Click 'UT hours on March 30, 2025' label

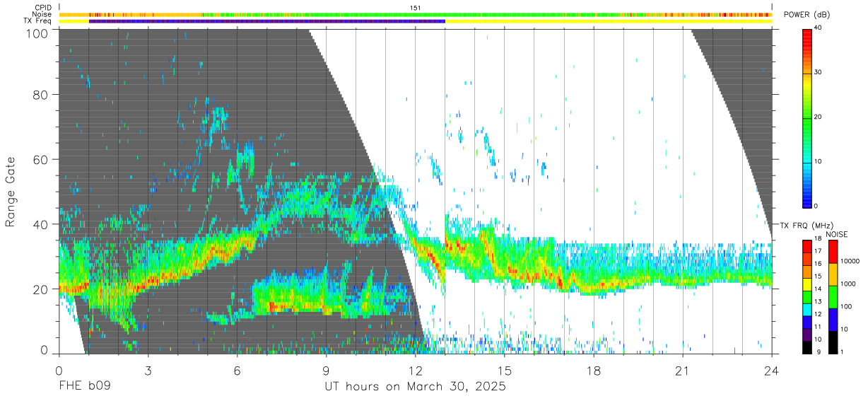pos(415,387)
